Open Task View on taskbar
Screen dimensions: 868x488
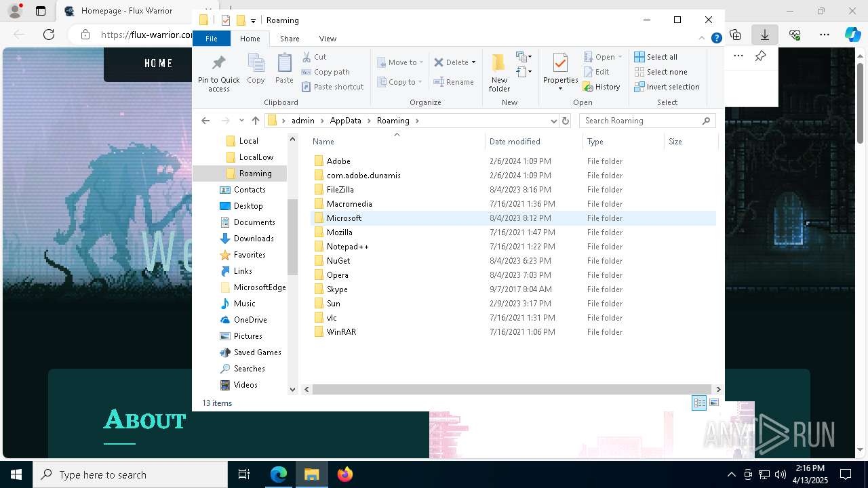pos(244,474)
